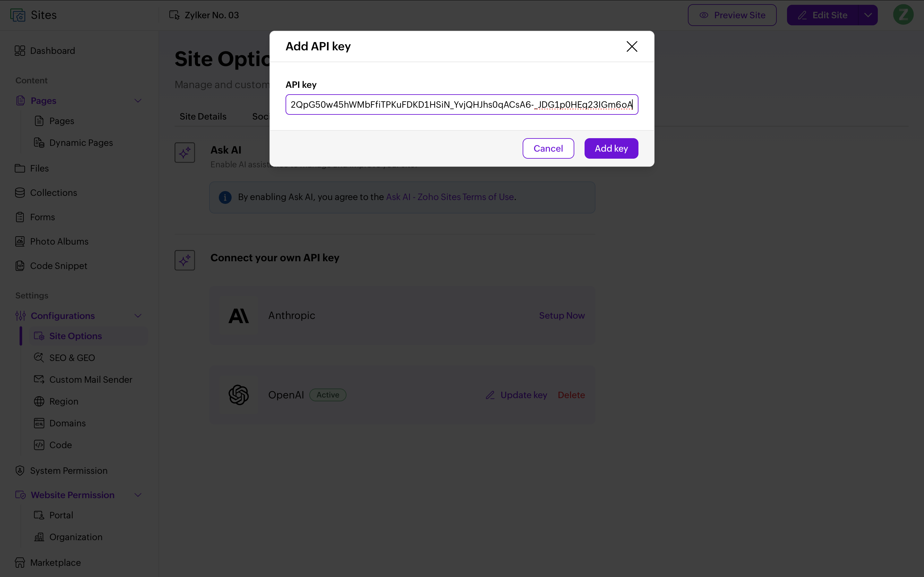The height and width of the screenshot is (577, 924).
Task: Cancel adding the API key
Action: click(x=548, y=148)
